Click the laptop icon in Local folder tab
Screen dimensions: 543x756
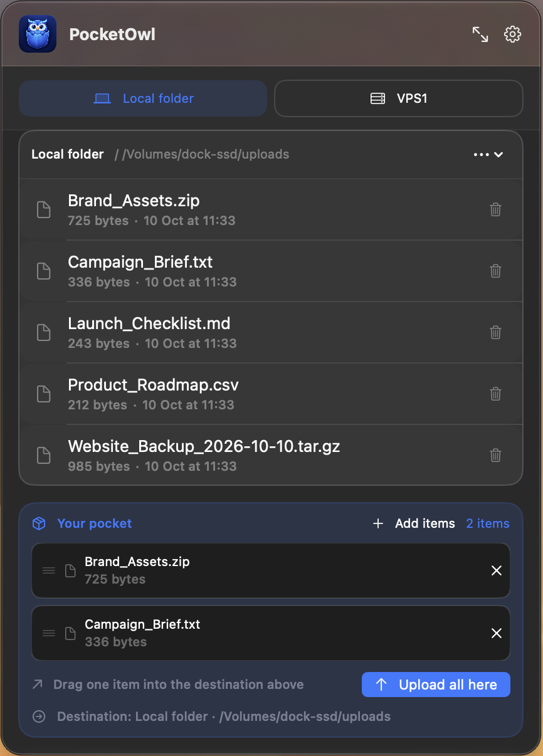click(x=102, y=98)
